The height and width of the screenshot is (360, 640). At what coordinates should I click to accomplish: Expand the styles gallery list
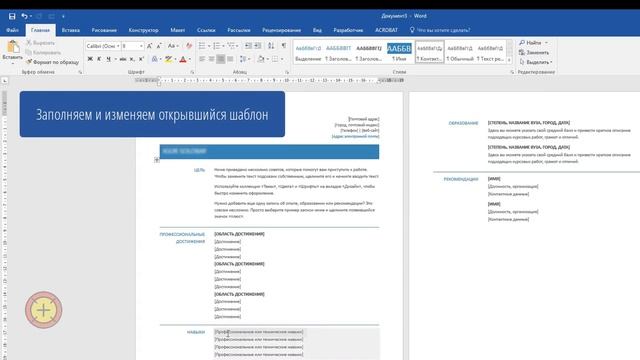coord(509,60)
